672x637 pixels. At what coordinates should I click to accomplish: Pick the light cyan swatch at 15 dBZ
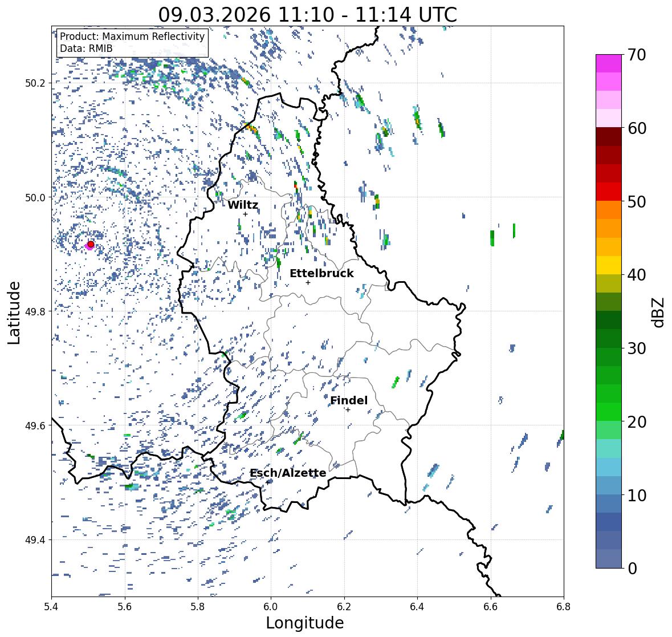(x=609, y=449)
